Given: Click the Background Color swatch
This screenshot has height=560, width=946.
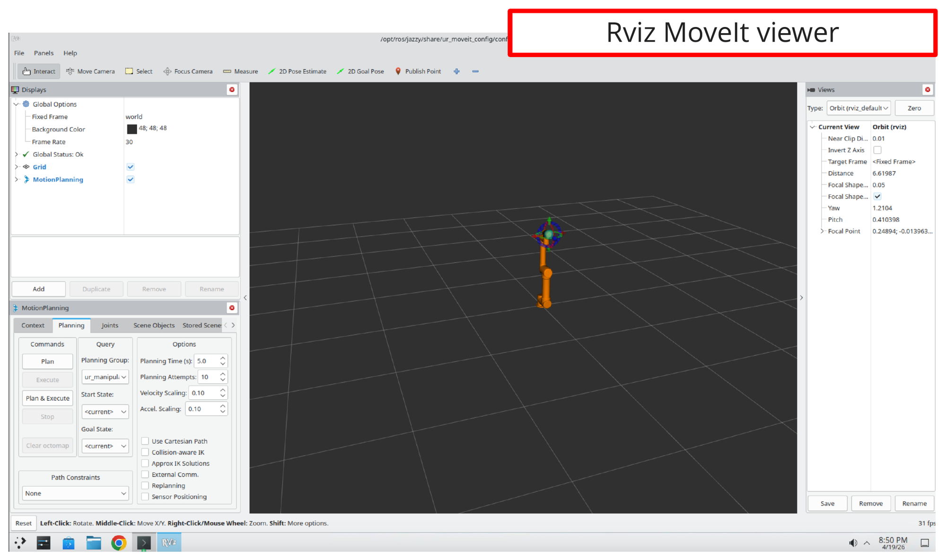Looking at the screenshot, I should (x=132, y=129).
